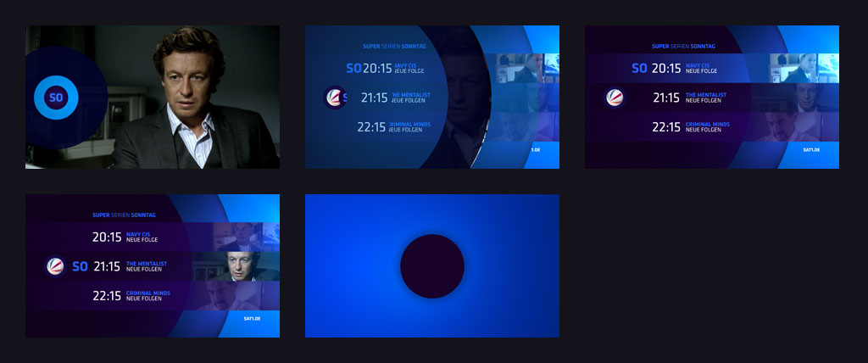Click THE MENTALIST title in the purple SO 20:15 frame
Viewport: 868px width, 363px height.
pos(706,95)
